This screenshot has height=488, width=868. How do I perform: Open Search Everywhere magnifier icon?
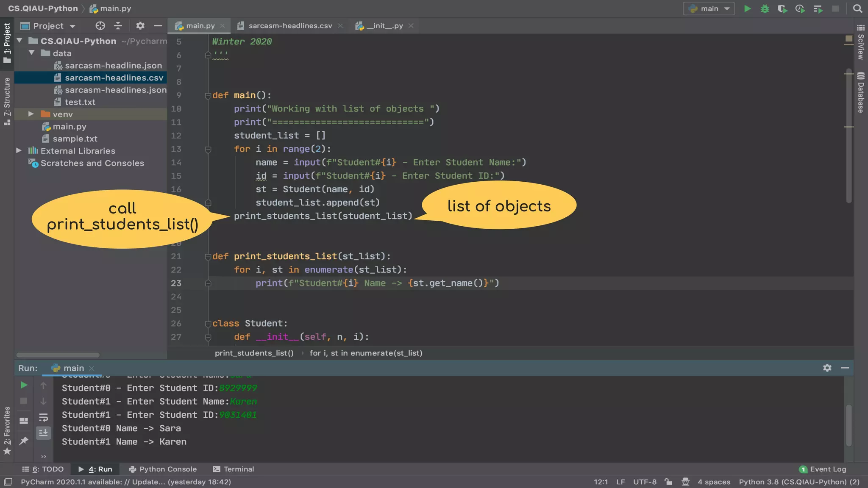(x=857, y=8)
